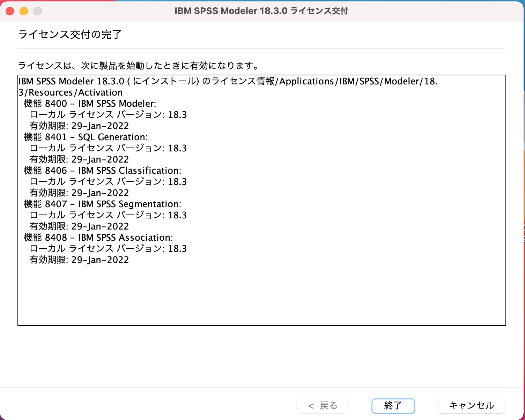The height and width of the screenshot is (420, 525).
Task: Click the ローカル ライセンス バージョン line under 機能 8400
Action: coord(108,115)
